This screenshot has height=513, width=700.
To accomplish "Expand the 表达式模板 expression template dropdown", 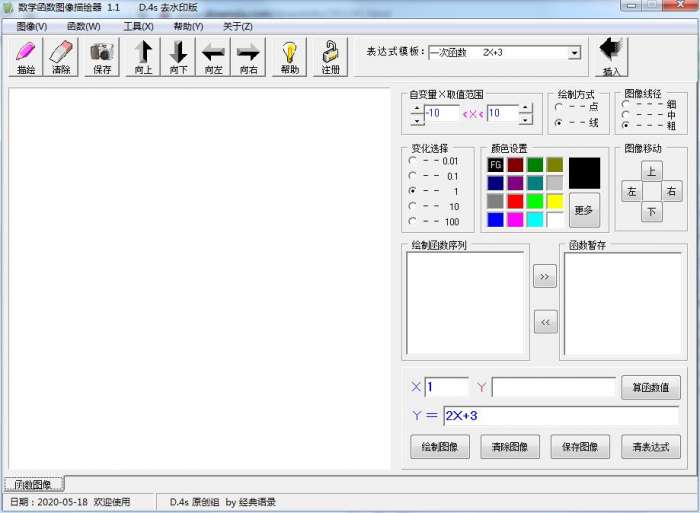I will point(574,53).
